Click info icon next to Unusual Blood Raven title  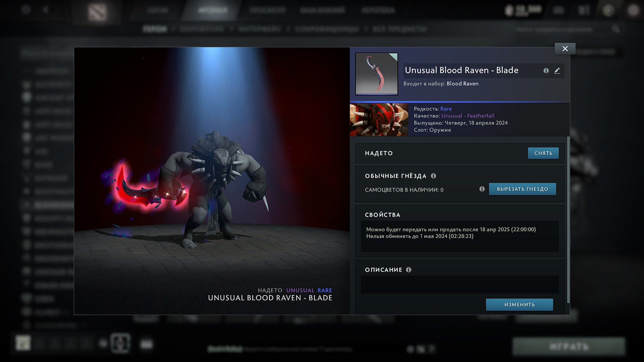(x=546, y=71)
